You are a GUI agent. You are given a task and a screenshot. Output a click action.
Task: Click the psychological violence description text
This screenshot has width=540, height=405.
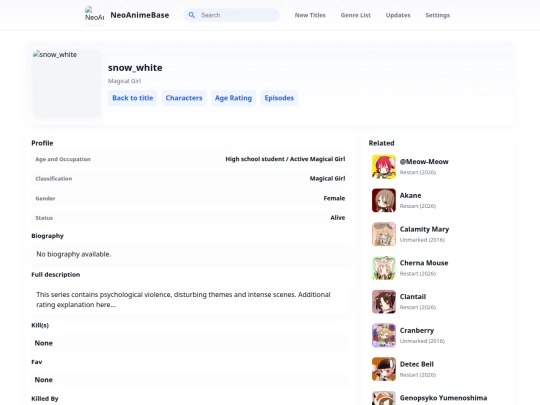click(183, 300)
